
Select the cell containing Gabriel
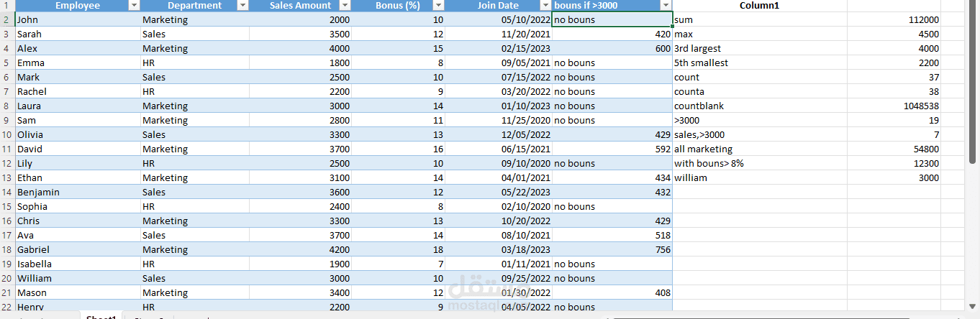[78, 249]
